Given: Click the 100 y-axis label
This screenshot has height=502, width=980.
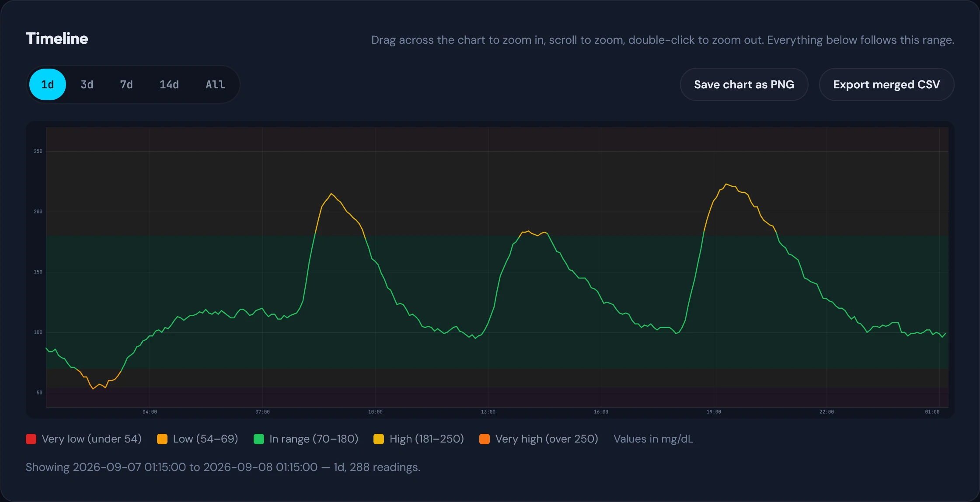Looking at the screenshot, I should (38, 332).
